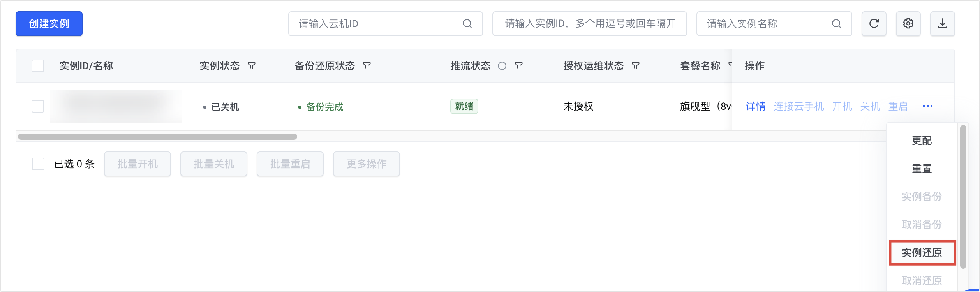Click the download export icon
Image resolution: width=980 pixels, height=292 pixels.
(x=942, y=24)
